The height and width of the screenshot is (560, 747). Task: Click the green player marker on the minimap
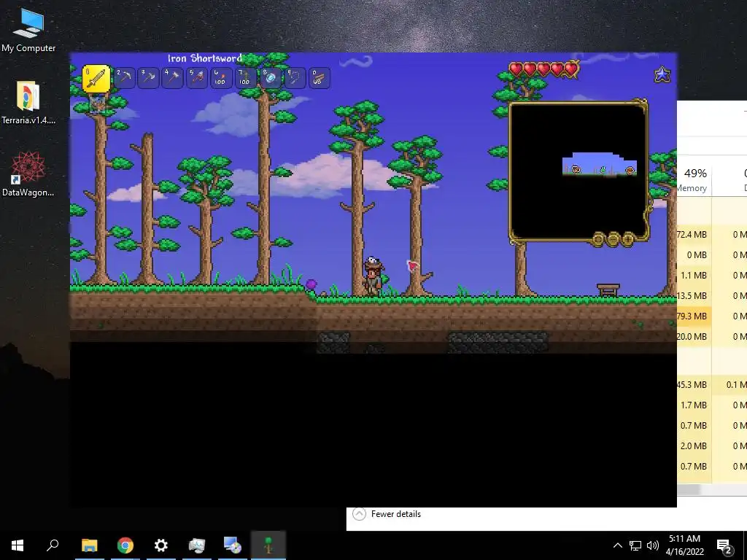[x=603, y=169]
